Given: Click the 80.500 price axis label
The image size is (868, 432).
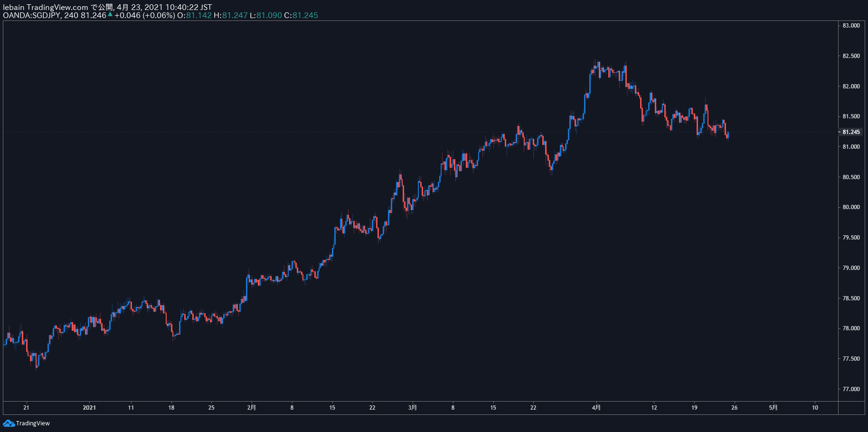Looking at the screenshot, I should tap(851, 177).
